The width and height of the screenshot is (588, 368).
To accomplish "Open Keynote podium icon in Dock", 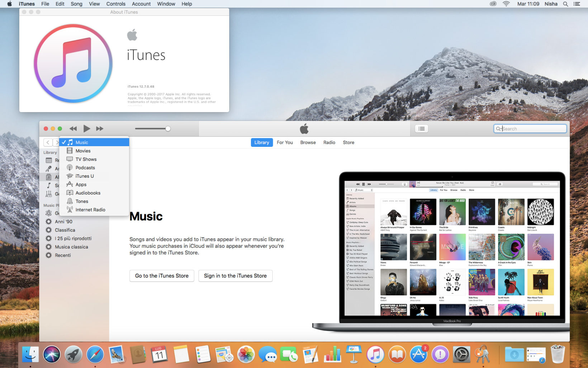I will [x=354, y=355].
